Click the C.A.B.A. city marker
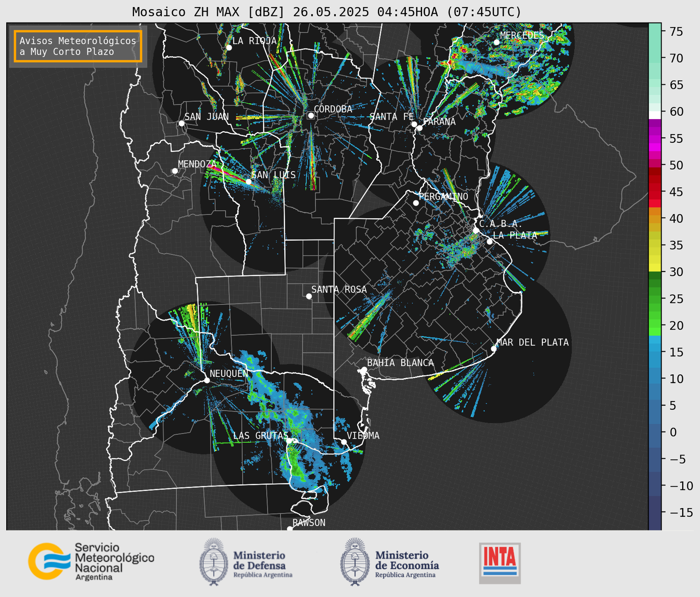Image resolution: width=700 pixels, height=597 pixels. [476, 230]
